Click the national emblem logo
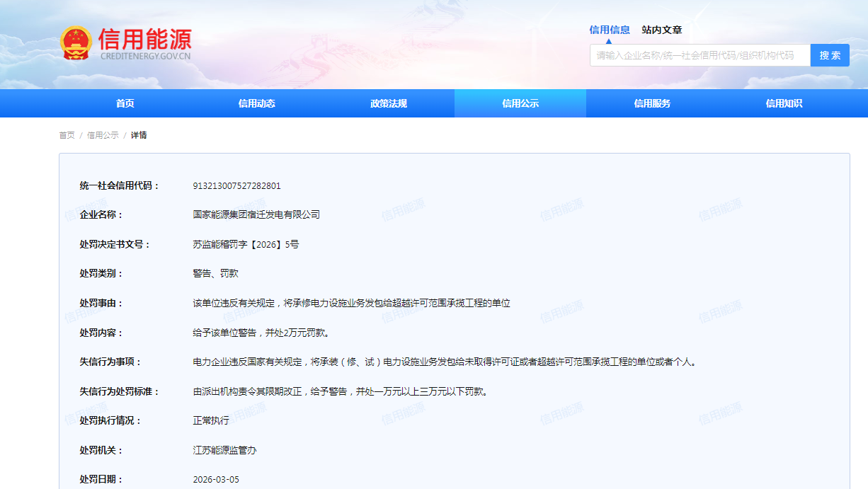 [x=76, y=43]
